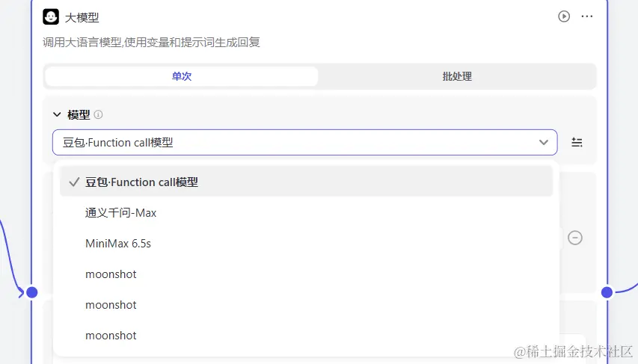Click the circled minus remove icon

pyautogui.click(x=575, y=238)
